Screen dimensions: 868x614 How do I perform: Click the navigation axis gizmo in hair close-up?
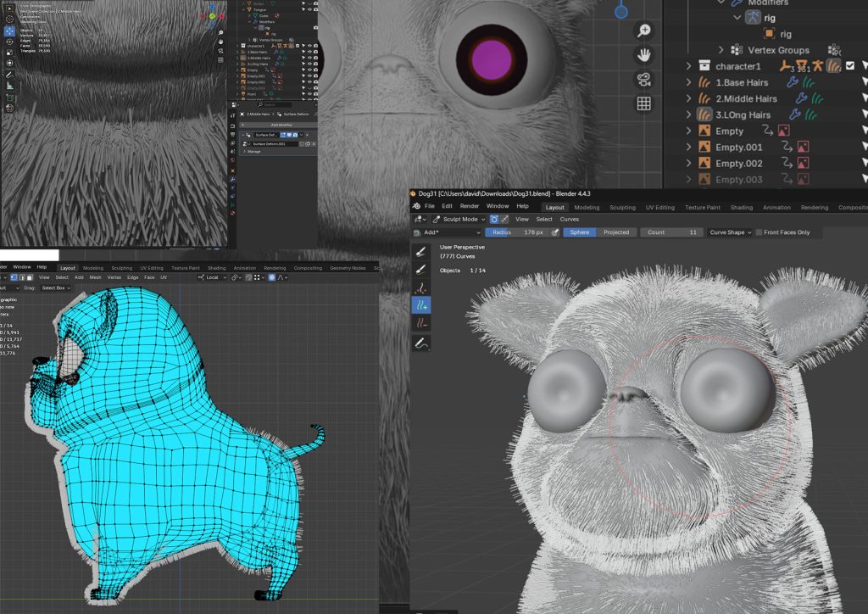[x=211, y=16]
